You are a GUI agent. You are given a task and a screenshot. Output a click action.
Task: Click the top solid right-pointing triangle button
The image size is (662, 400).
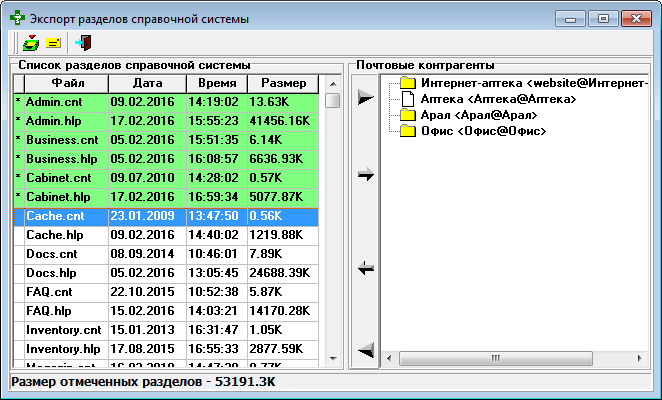click(x=366, y=97)
